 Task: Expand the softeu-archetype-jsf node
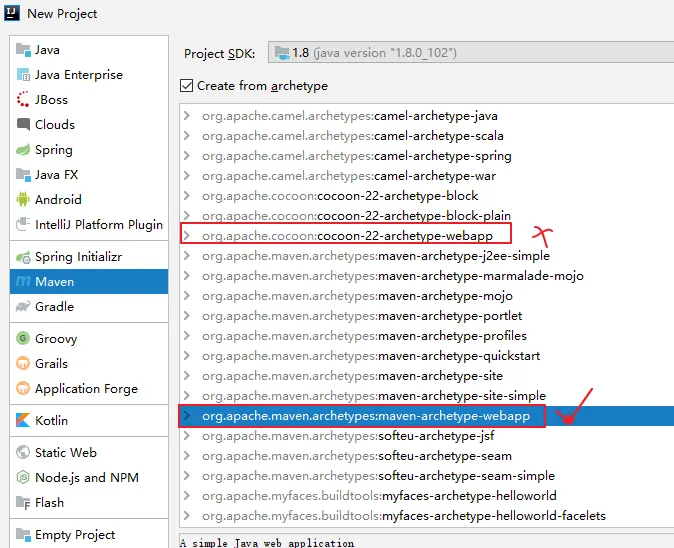coord(187,435)
